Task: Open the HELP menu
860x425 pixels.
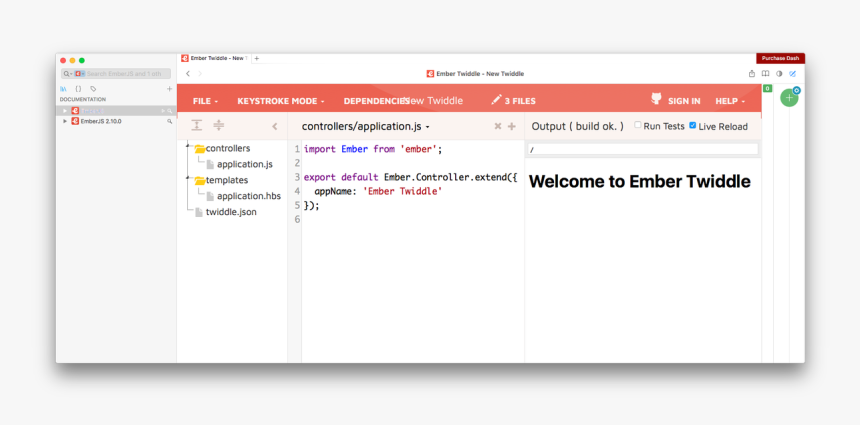Action: [x=730, y=101]
